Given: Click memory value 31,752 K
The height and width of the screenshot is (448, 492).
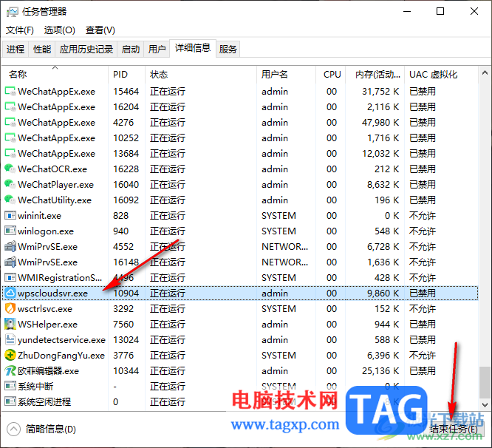Looking at the screenshot, I should coord(380,92).
